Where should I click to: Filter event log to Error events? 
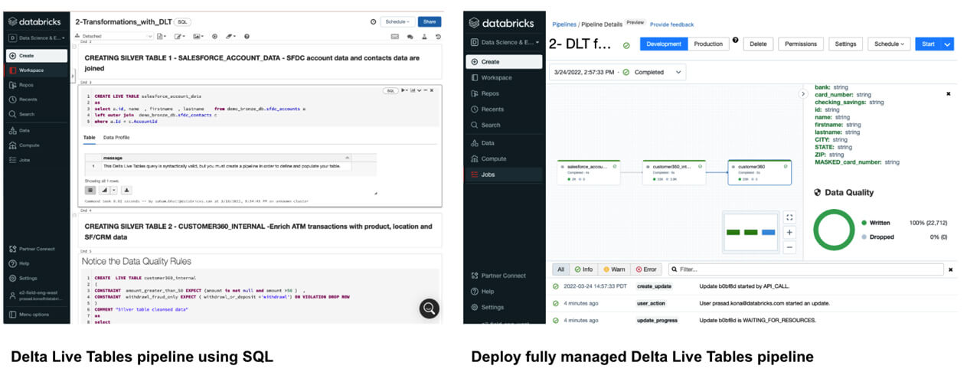coord(647,269)
